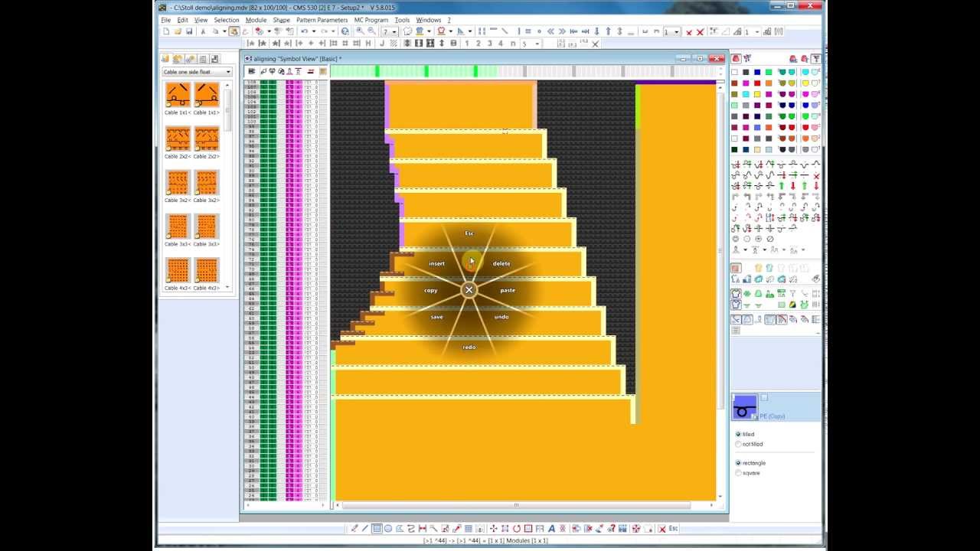Select Cable 1x1> module thumbnail
Image resolution: width=980 pixels, height=551 pixels.
tap(207, 95)
